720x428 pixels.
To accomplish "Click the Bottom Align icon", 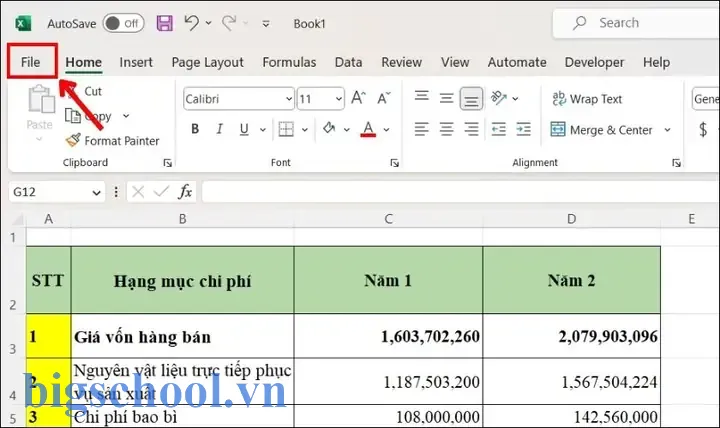I will 471,98.
